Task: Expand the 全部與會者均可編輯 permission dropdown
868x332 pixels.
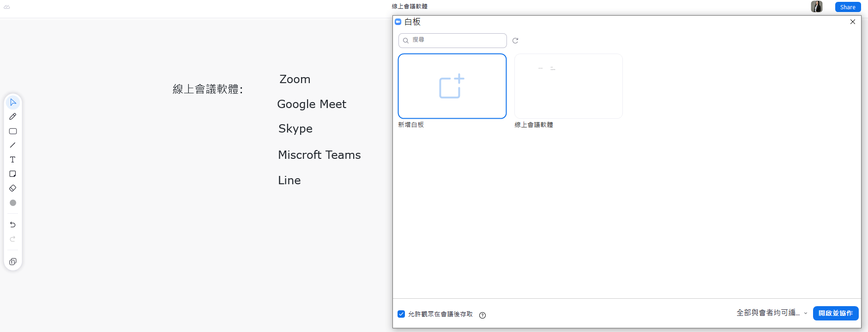Action: (x=772, y=313)
